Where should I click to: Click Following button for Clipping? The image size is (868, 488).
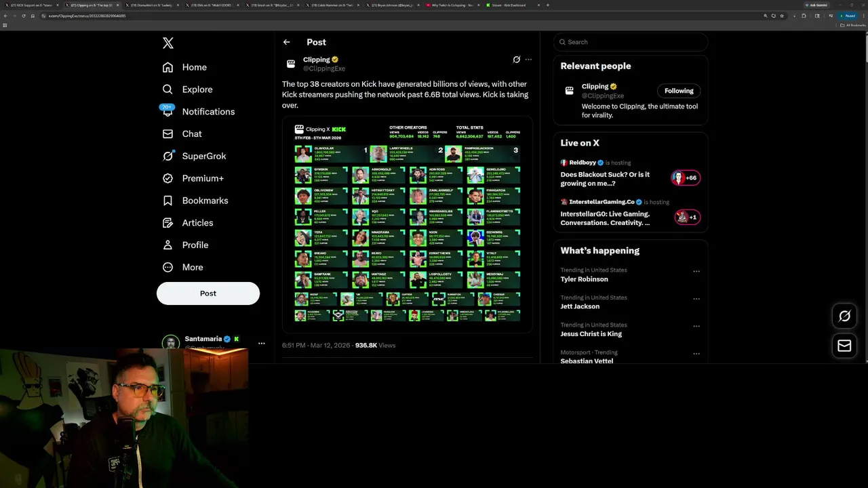679,91
